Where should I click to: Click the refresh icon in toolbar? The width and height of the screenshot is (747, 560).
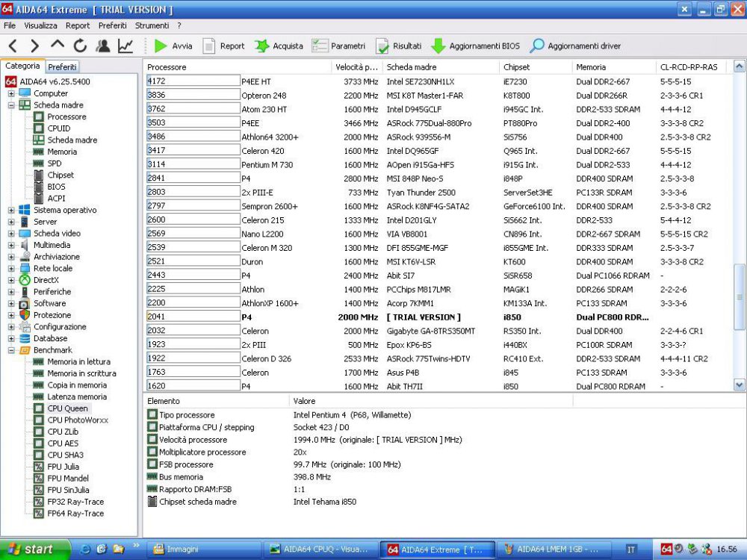point(80,46)
